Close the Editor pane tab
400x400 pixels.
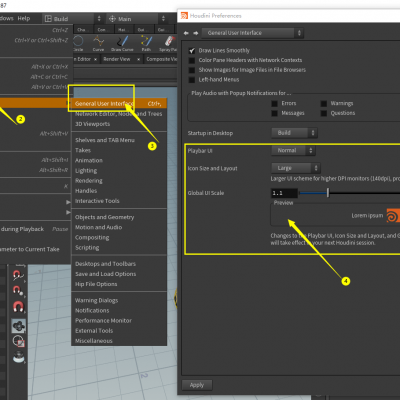(x=95, y=59)
